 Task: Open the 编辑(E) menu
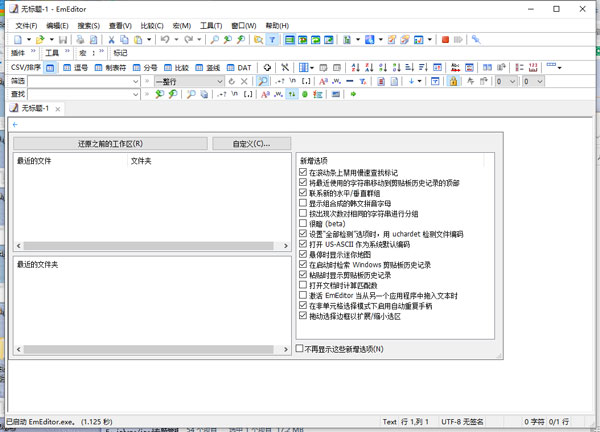[x=58, y=24]
